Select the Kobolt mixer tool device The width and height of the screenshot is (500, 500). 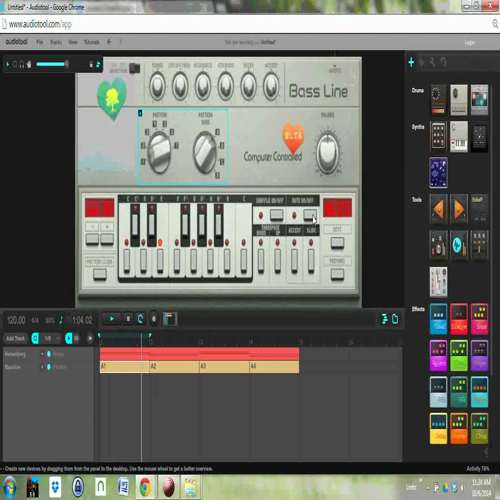[479, 209]
